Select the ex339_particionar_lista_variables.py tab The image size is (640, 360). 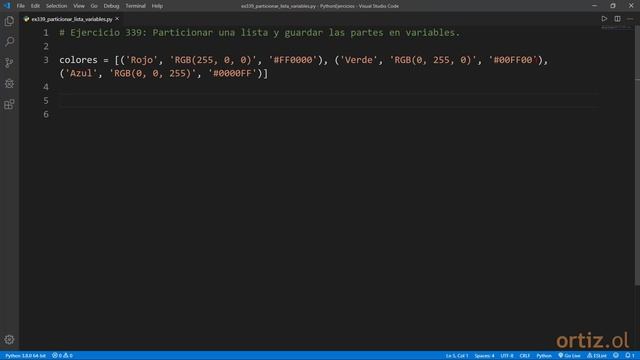pyautogui.click(x=71, y=19)
